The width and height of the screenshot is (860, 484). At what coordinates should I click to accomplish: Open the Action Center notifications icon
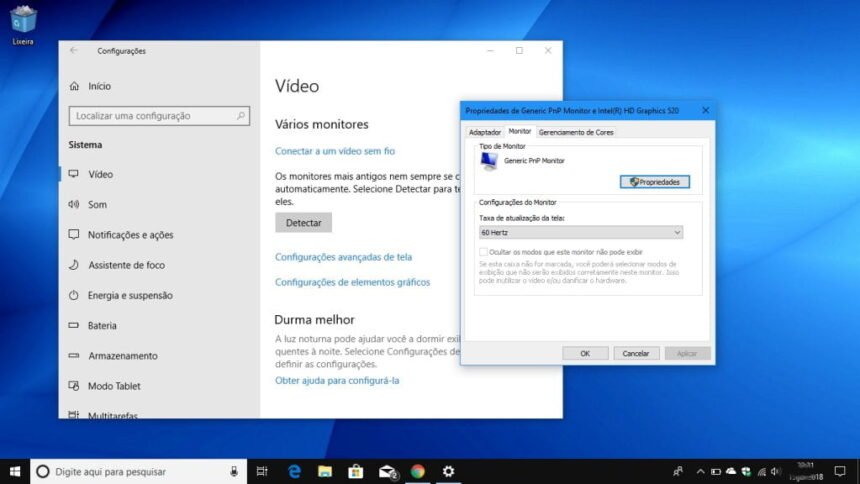[x=840, y=471]
